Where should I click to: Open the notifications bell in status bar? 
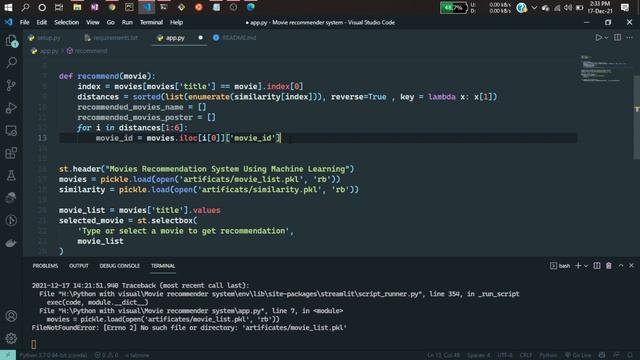(x=630, y=355)
